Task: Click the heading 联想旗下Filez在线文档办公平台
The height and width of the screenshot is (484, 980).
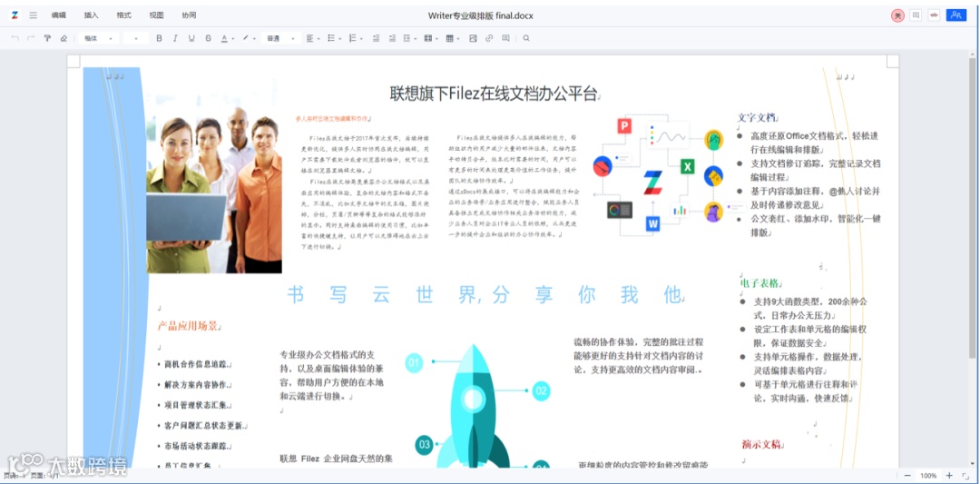Action: point(494,94)
